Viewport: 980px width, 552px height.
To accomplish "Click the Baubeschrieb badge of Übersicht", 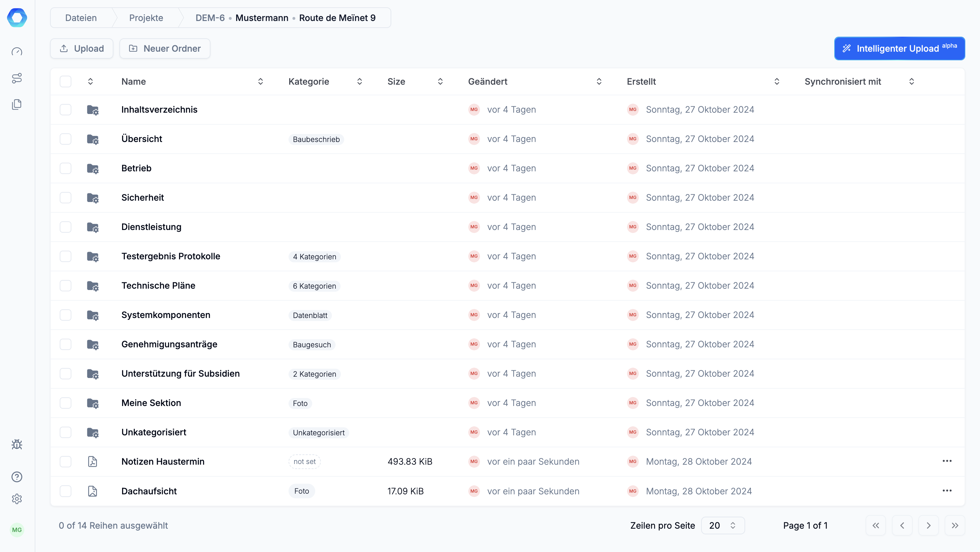I will pos(317,139).
